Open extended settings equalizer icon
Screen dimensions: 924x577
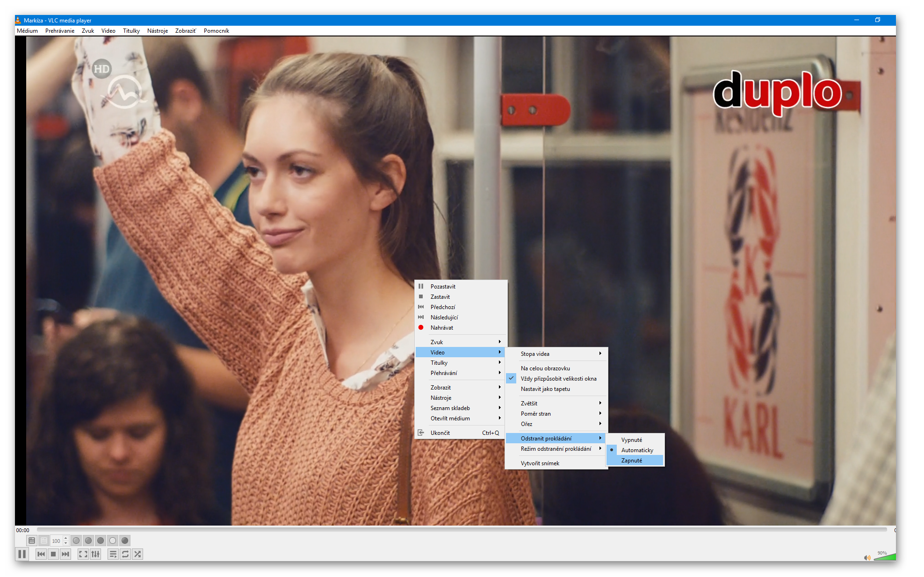click(x=95, y=554)
